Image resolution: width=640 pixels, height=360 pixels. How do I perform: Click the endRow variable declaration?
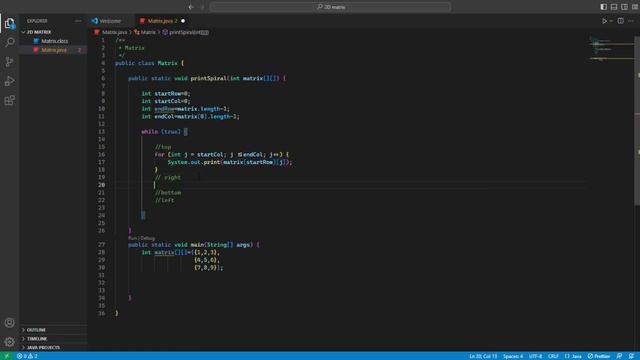[185, 109]
